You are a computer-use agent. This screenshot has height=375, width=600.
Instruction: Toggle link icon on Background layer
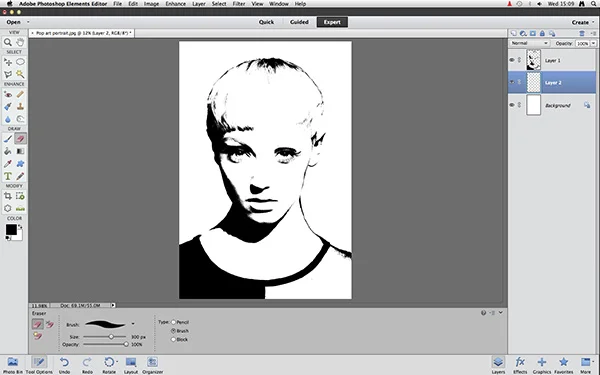[519, 105]
